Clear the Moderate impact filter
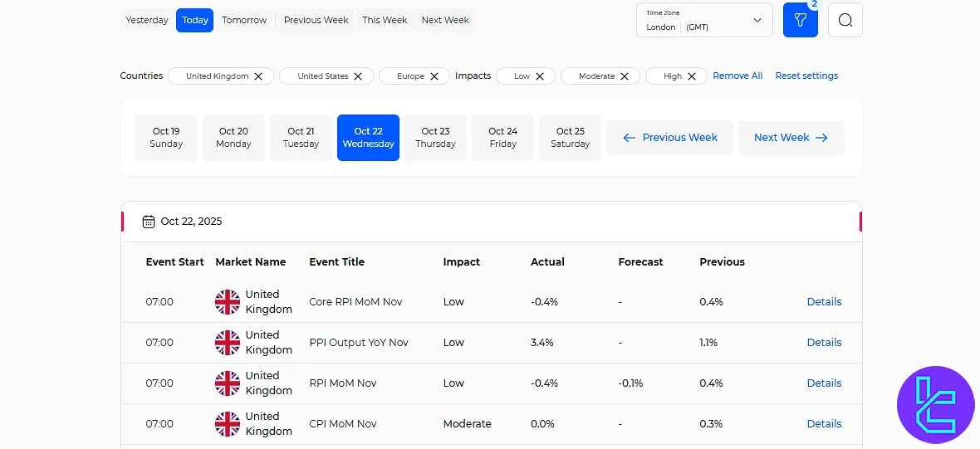The height and width of the screenshot is (449, 980). [x=625, y=76]
